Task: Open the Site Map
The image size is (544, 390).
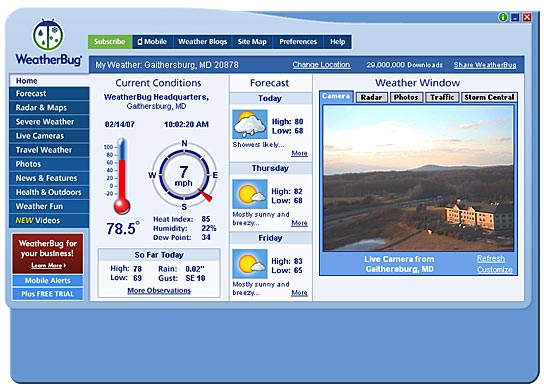Action: point(252,42)
